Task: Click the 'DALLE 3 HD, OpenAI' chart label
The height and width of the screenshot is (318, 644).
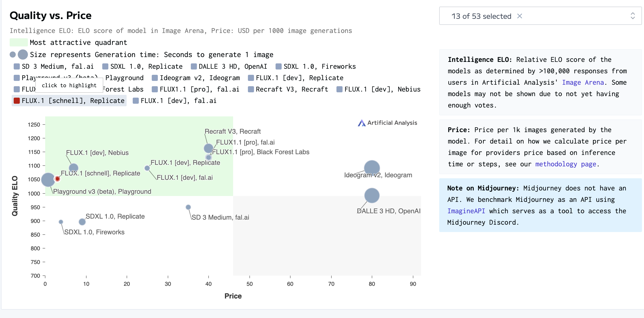Action: coord(388,211)
